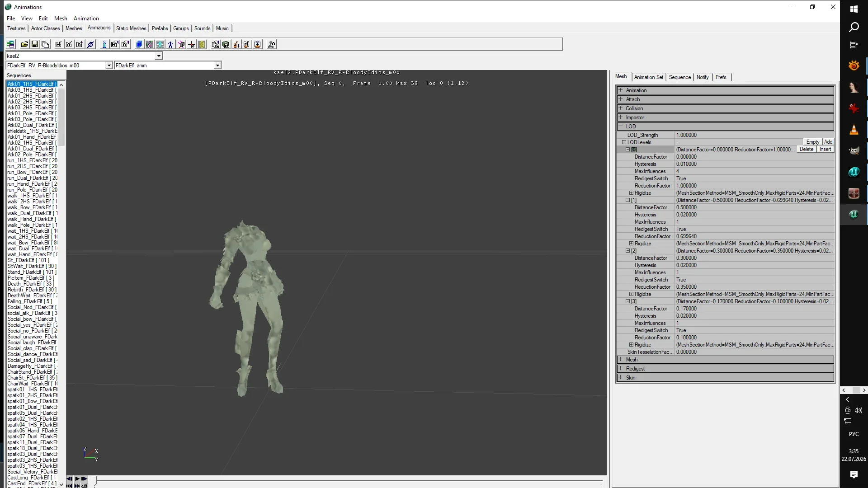Screen dimensions: 868x488
Task: Click the blue info icon
Action: (104, 44)
